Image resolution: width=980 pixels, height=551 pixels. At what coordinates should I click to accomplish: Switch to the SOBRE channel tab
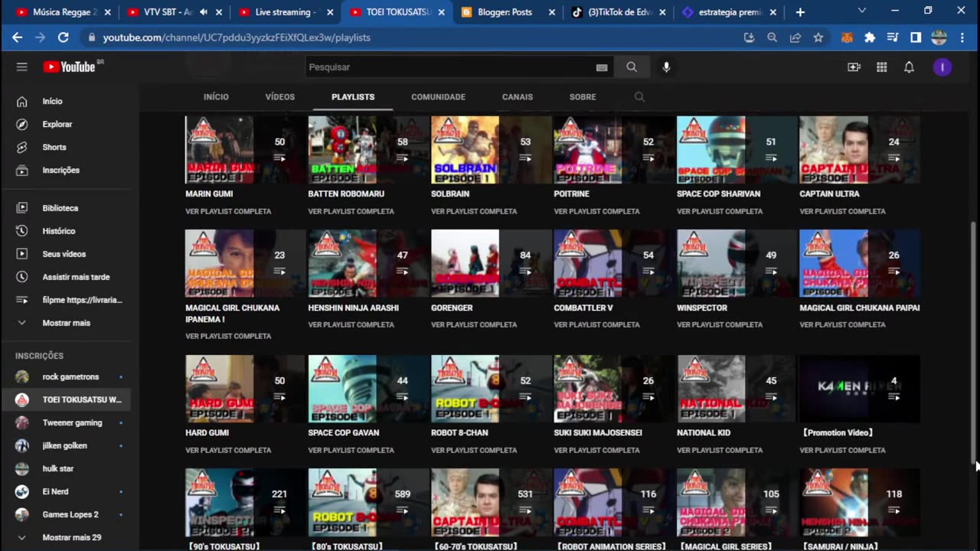(x=583, y=97)
